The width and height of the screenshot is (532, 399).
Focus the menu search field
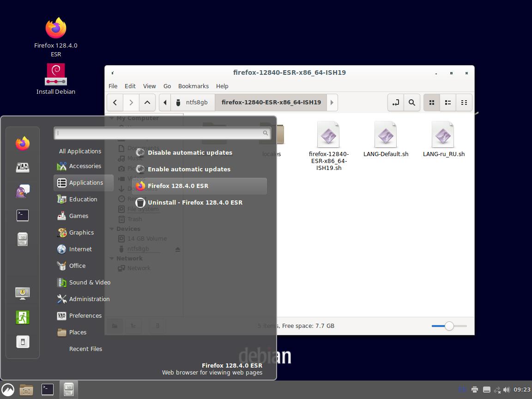(x=162, y=133)
